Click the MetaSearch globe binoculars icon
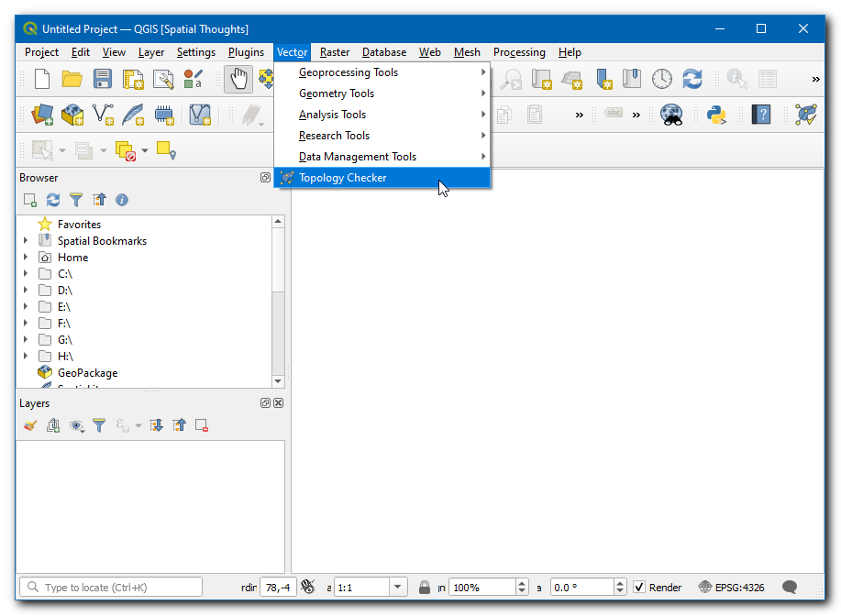This screenshot has height=616, width=841. coord(672,115)
